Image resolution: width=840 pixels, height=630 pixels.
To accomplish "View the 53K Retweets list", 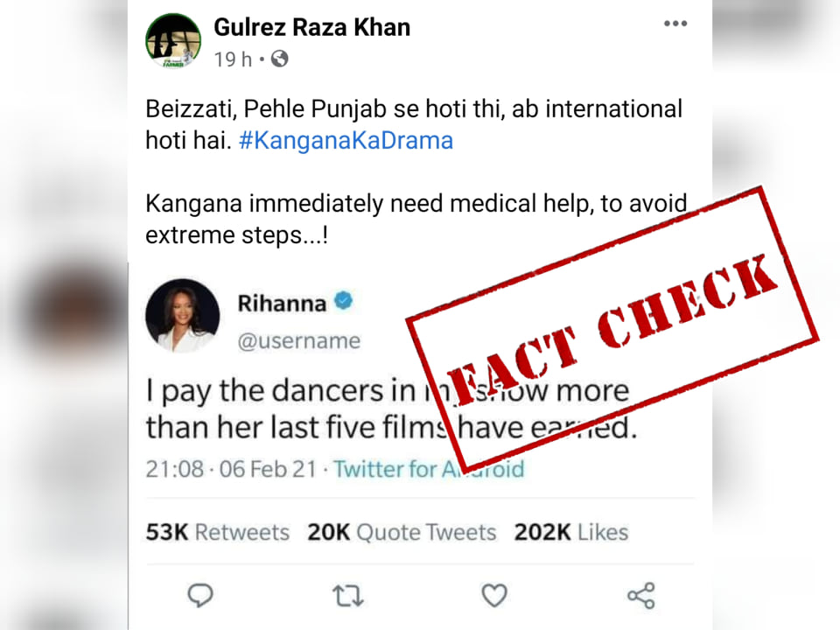I will (218, 532).
